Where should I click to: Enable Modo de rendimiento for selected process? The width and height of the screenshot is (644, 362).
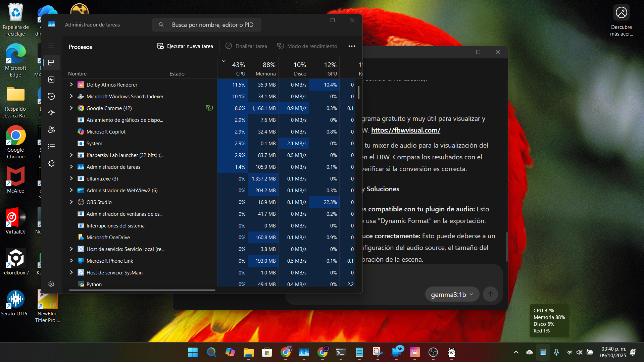coord(307,46)
